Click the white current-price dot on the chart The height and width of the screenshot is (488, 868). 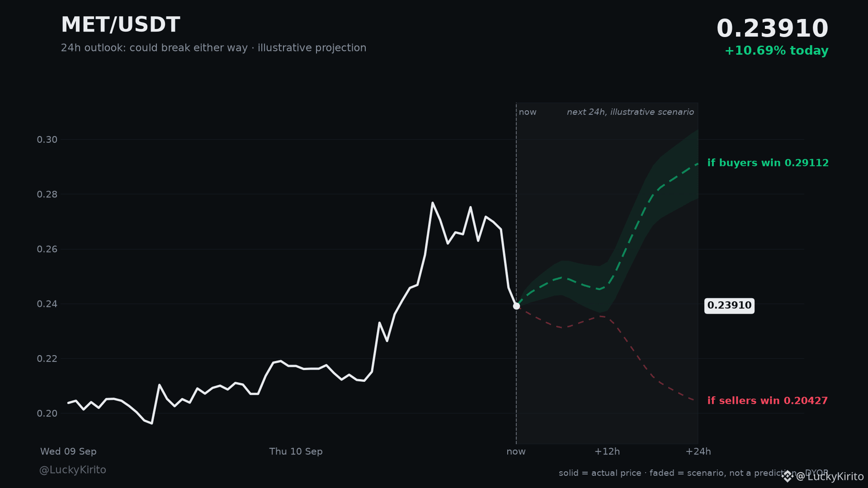(x=516, y=306)
